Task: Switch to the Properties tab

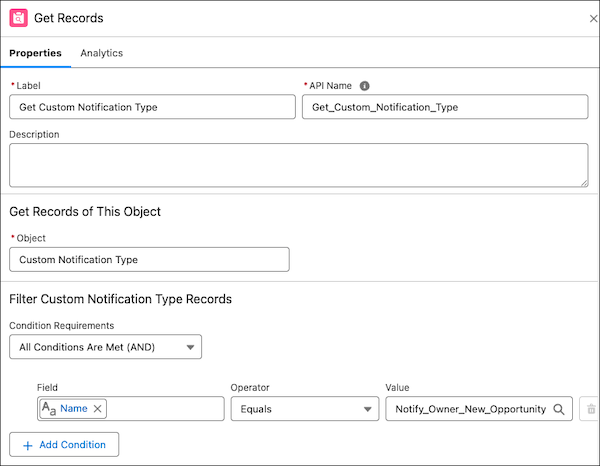Action: pyautogui.click(x=35, y=53)
